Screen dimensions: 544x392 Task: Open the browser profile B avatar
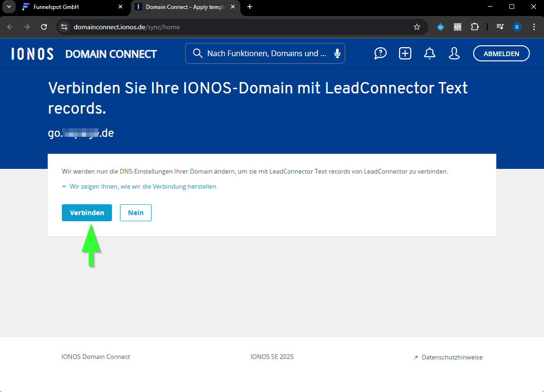coord(517,27)
